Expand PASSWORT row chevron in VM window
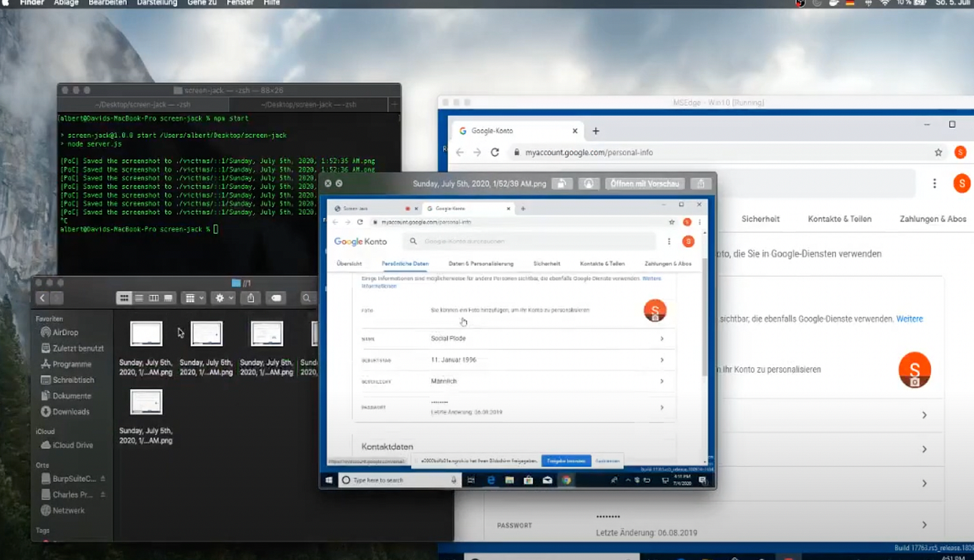The width and height of the screenshot is (974, 560). pos(925,525)
